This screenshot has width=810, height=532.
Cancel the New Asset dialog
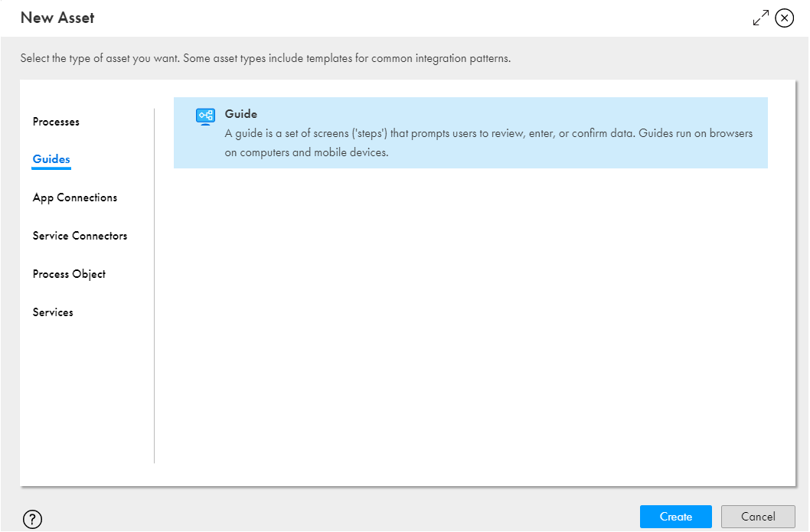tap(758, 517)
